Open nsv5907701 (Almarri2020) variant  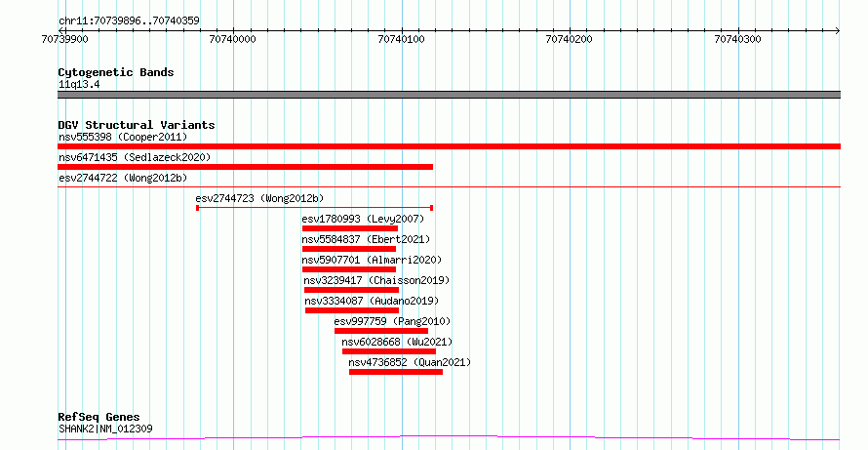[372, 260]
